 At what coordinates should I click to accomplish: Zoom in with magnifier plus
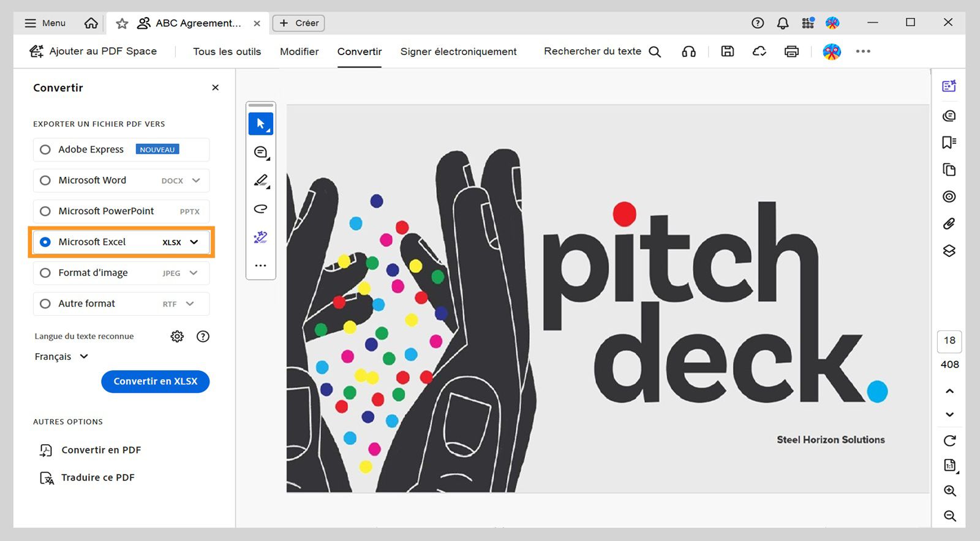point(950,491)
